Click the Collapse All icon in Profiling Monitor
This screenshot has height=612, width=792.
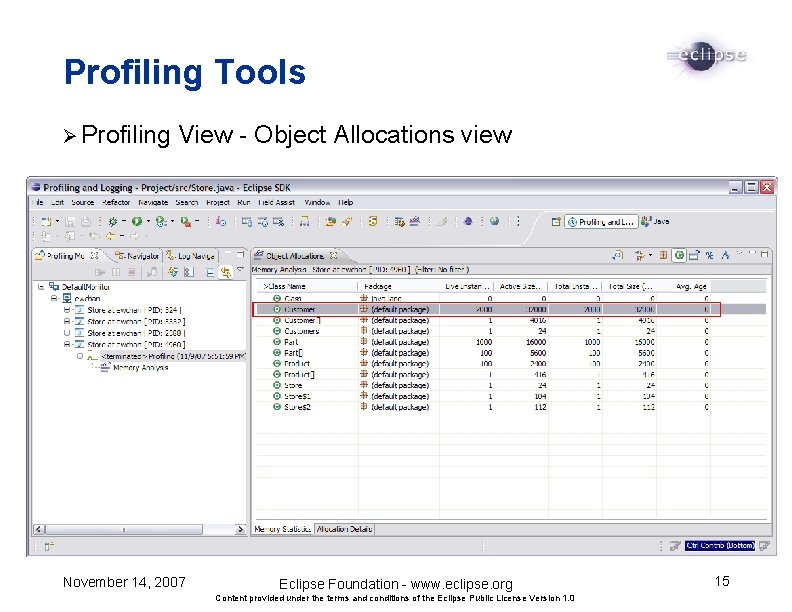[210, 272]
